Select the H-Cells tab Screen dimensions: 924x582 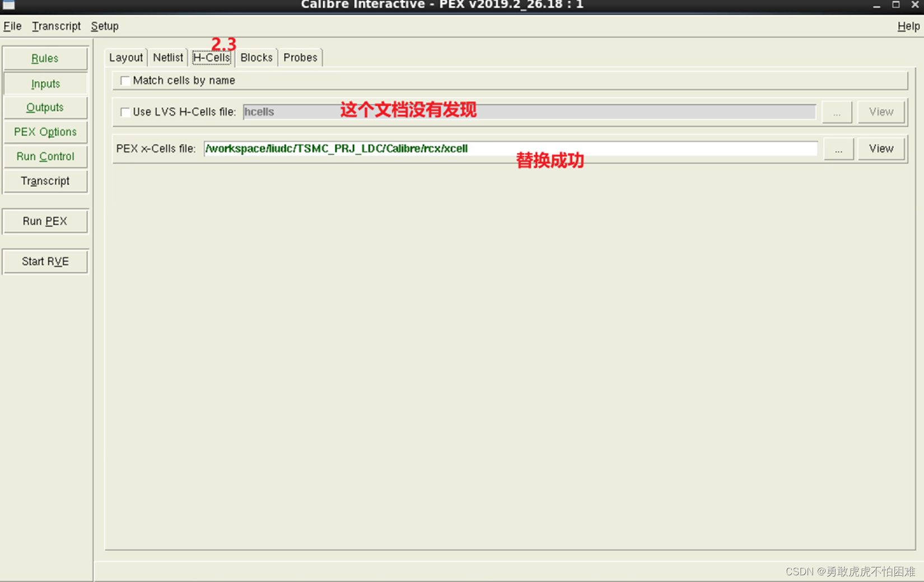click(x=212, y=58)
